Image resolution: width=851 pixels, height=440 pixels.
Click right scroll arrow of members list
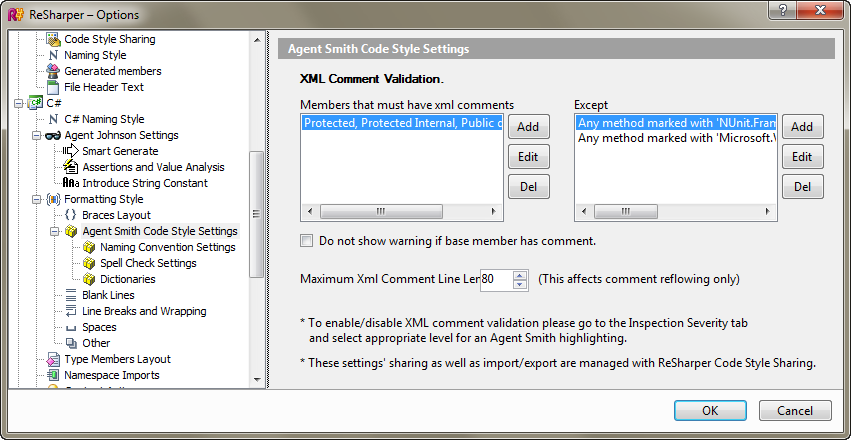coord(494,211)
